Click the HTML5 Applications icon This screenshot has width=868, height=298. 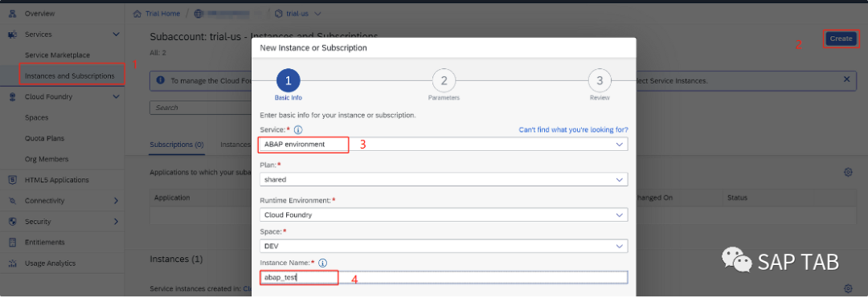coord(12,180)
